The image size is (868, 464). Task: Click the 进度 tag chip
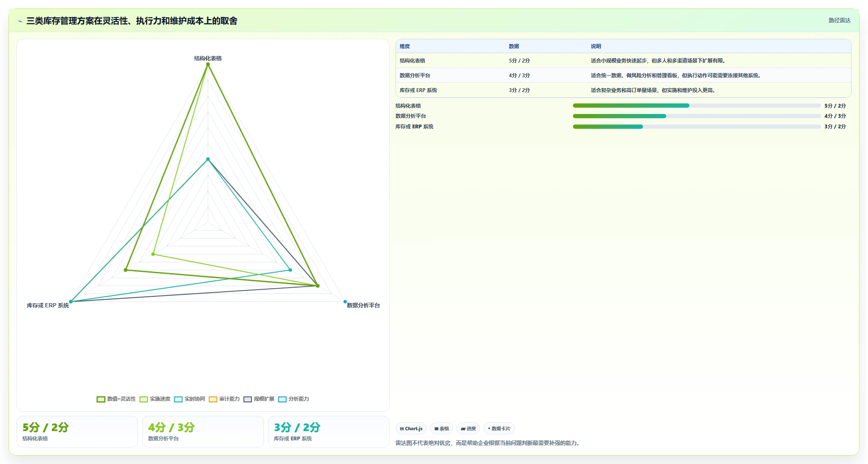pyautogui.click(x=468, y=429)
